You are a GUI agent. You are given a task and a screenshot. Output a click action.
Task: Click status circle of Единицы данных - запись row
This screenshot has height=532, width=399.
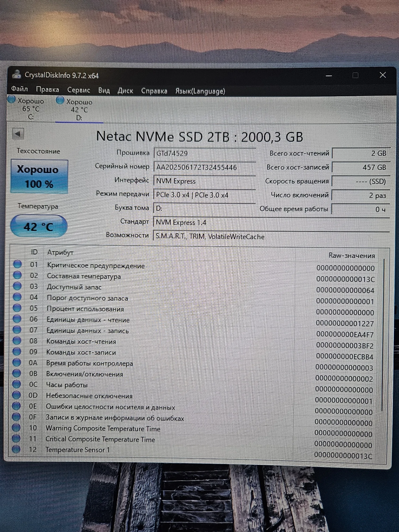pos(17,330)
